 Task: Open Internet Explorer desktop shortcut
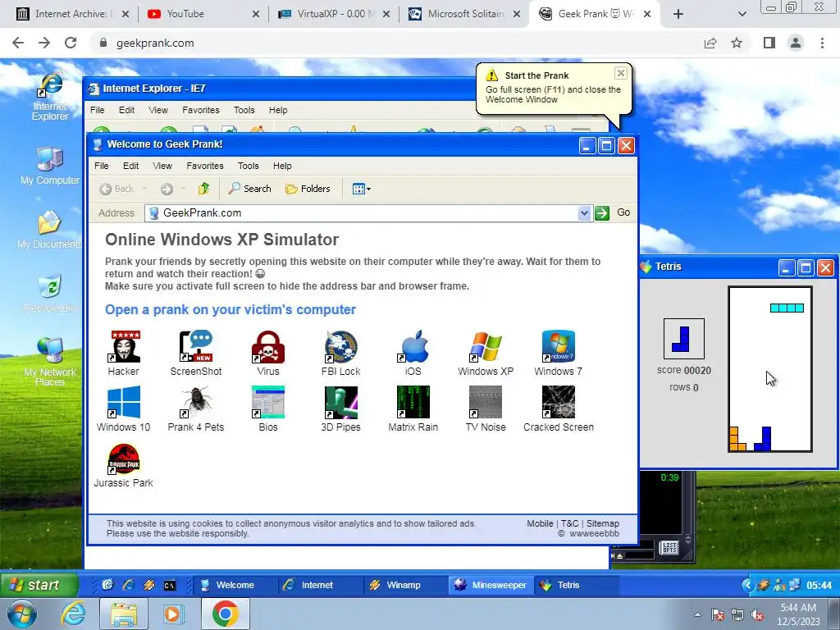point(50,97)
